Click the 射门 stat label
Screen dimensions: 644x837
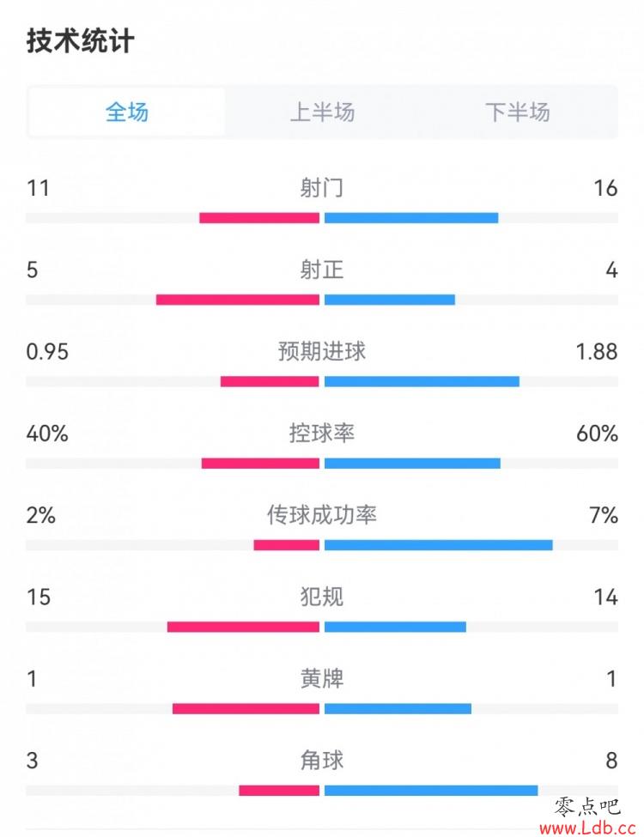[321, 188]
